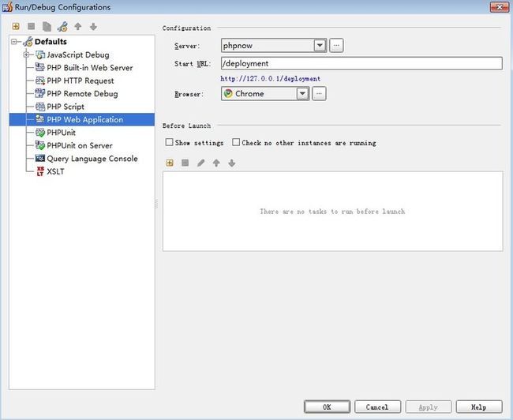Click into the Start URL field
Viewport: 513px width, 420px height.
[361, 63]
